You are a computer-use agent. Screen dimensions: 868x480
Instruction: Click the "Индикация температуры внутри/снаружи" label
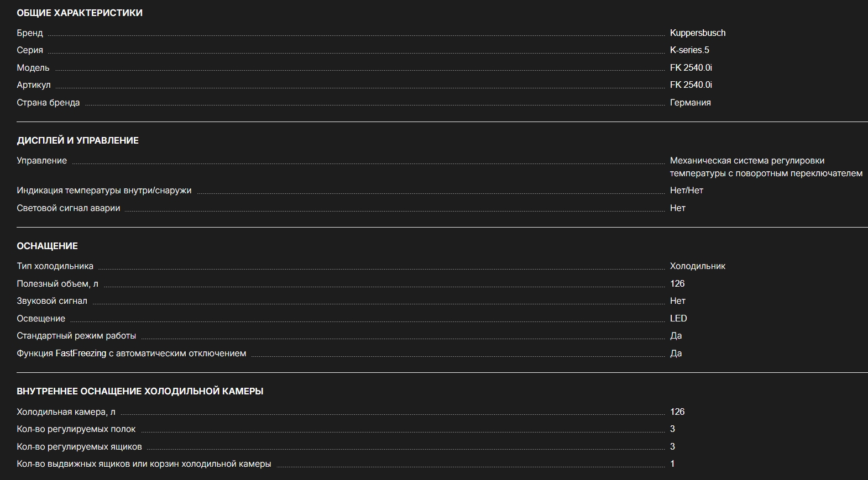click(104, 190)
